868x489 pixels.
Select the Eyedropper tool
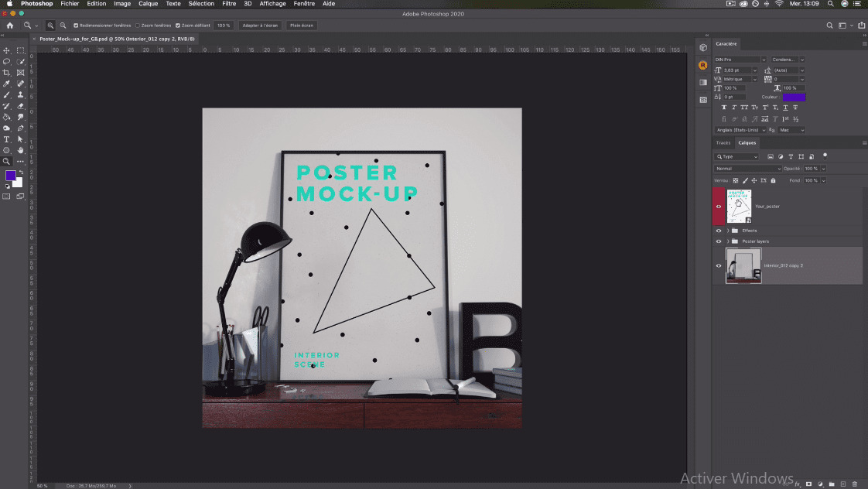[7, 84]
